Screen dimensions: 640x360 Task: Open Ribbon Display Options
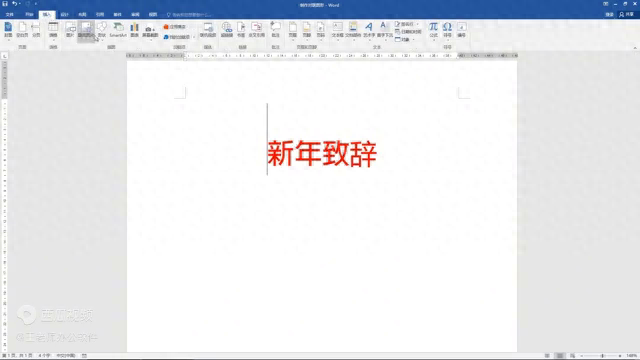coord(605,4)
